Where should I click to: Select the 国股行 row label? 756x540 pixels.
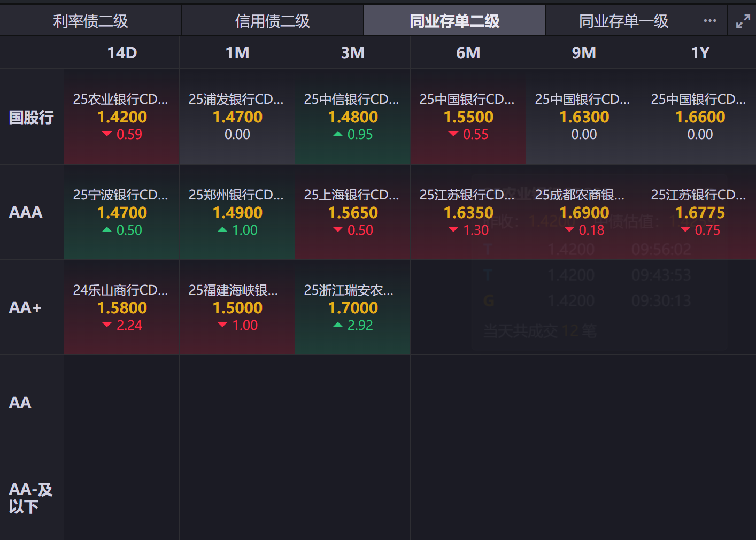pos(32,117)
